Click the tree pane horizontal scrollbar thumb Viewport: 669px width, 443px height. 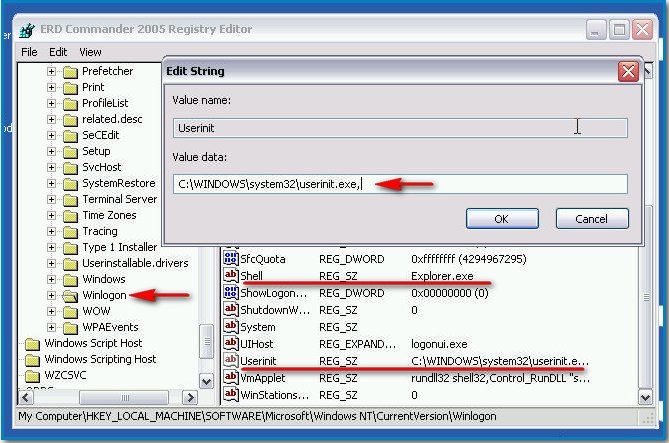pos(124,398)
